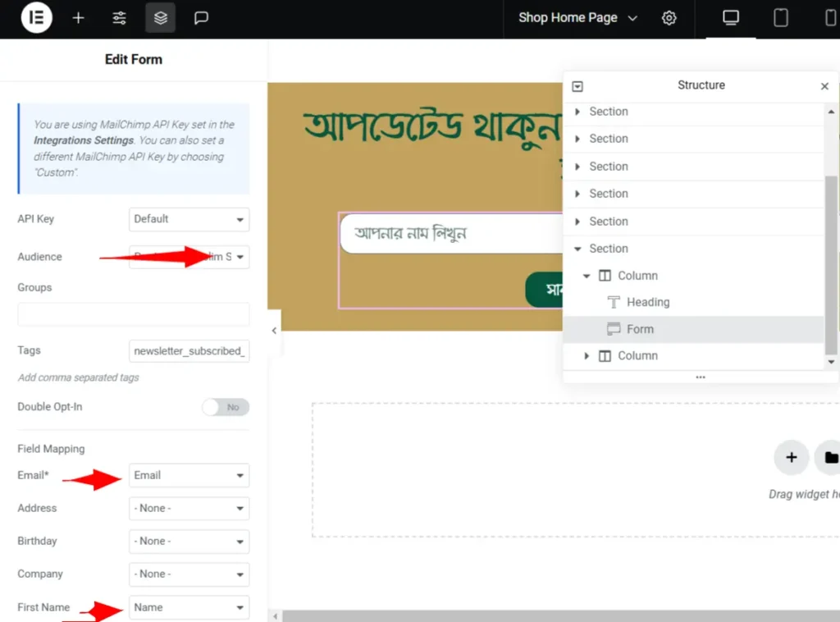Expand the collapsed Column below Form
The height and width of the screenshot is (622, 840).
[x=587, y=356]
